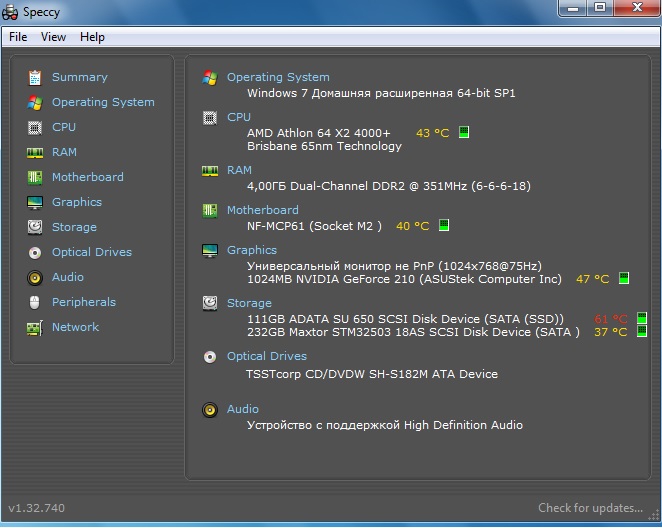662x528 pixels.
Task: Click the Motherboard icon in sidebar
Action: [35, 177]
